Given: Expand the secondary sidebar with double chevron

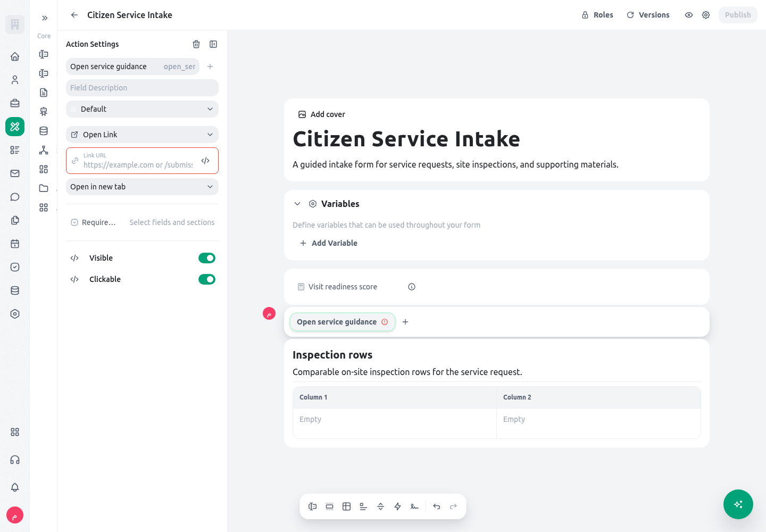Looking at the screenshot, I should tap(45, 18).
